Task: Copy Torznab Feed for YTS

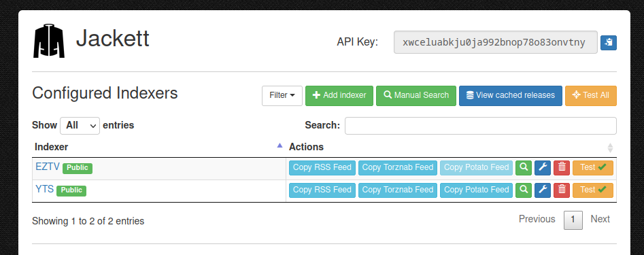Action: (x=398, y=190)
